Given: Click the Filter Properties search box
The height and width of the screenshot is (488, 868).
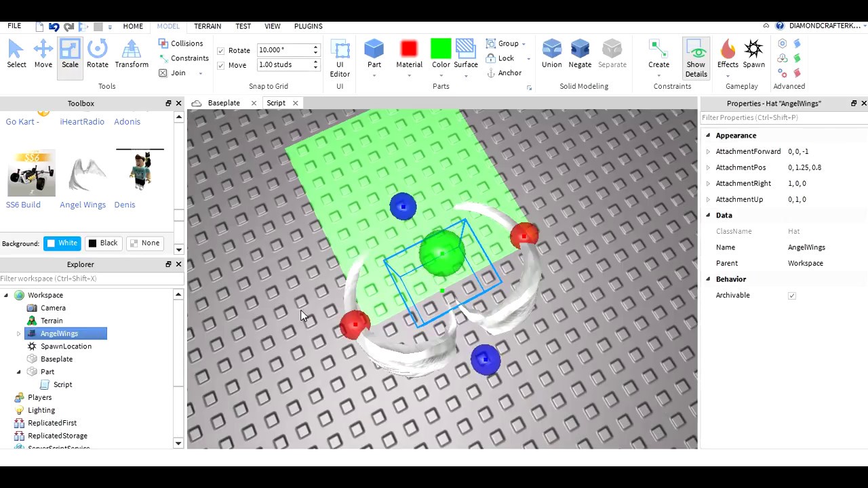Looking at the screenshot, I should coord(784,118).
